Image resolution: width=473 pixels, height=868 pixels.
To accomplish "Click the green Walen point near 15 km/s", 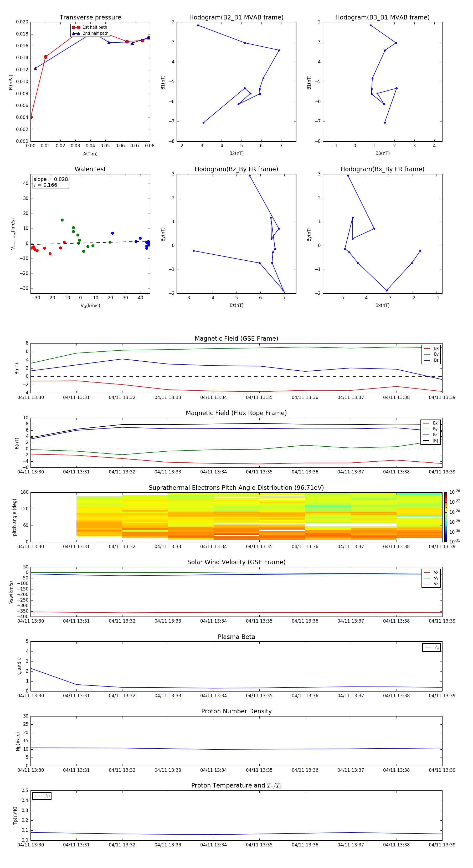I will (62, 220).
